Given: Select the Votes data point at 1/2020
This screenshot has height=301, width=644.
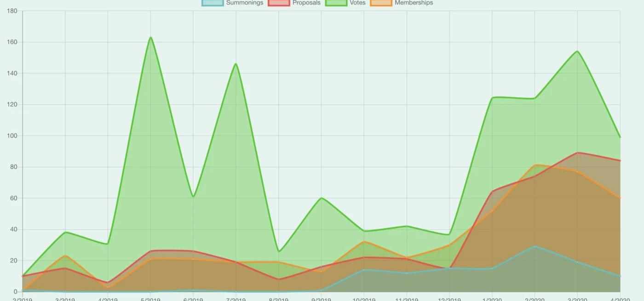Looking at the screenshot, I should click(x=492, y=97).
